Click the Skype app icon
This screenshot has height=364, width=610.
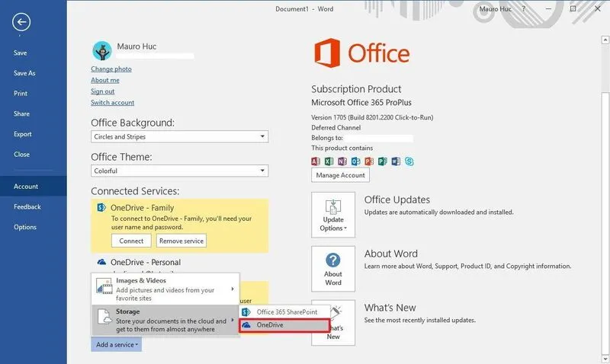tap(409, 161)
